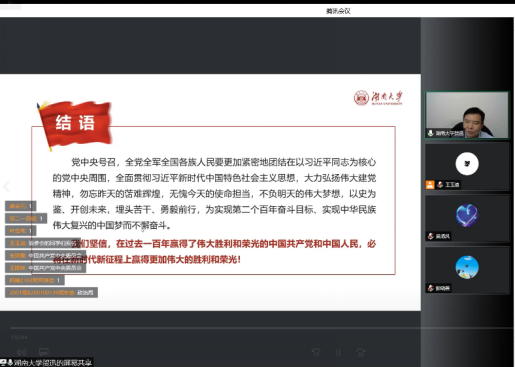This screenshot has width=515, height=367.
Task: Rewind playback by 10 seconds
Action: coord(316,352)
